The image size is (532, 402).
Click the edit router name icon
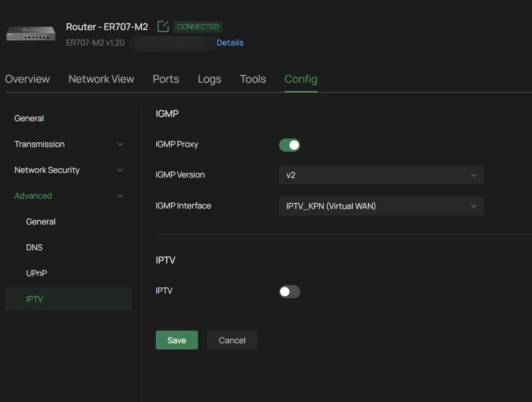[x=163, y=26]
